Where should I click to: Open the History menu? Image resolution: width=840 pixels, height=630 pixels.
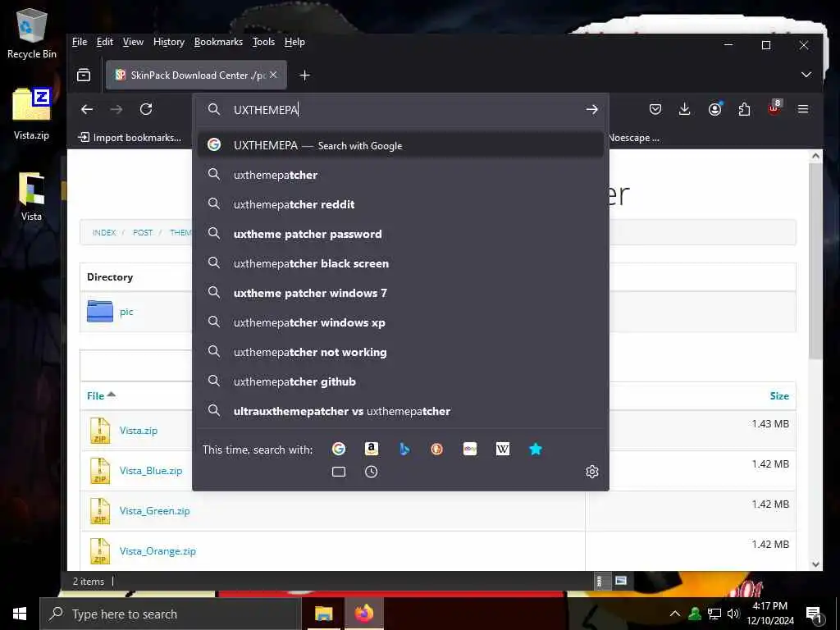(x=169, y=42)
